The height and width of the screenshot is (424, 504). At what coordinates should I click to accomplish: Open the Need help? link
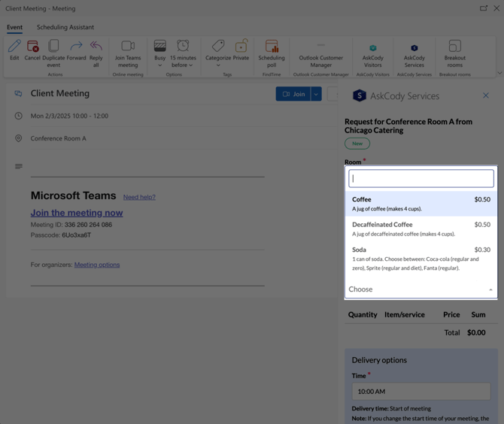[x=139, y=197]
